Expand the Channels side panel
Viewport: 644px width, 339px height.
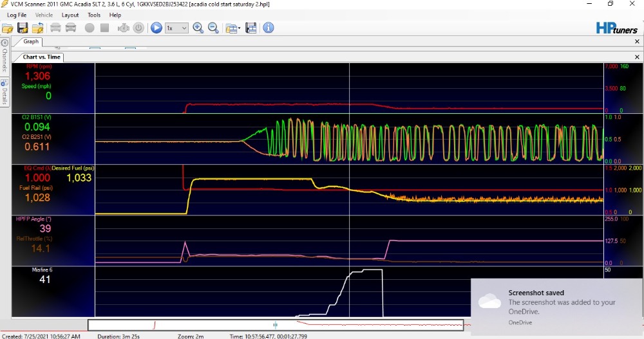5,56
